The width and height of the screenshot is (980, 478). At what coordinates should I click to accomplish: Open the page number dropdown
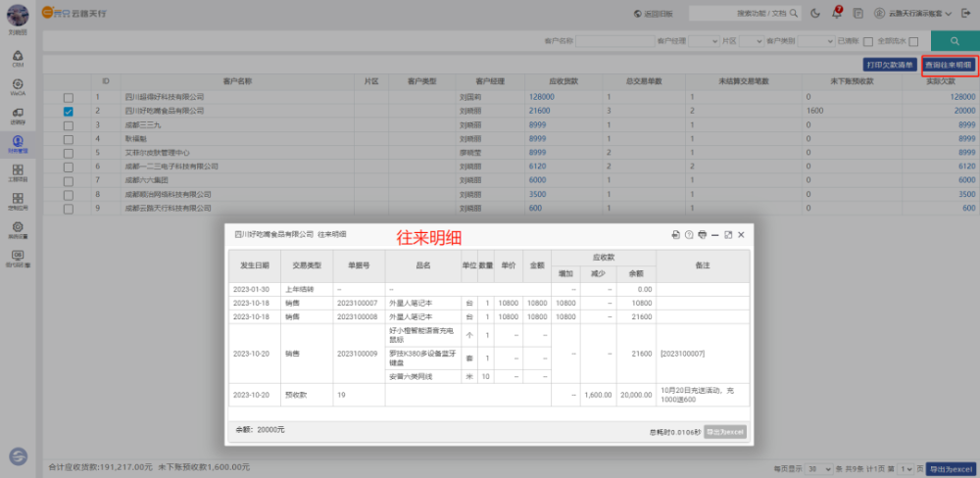point(906,468)
